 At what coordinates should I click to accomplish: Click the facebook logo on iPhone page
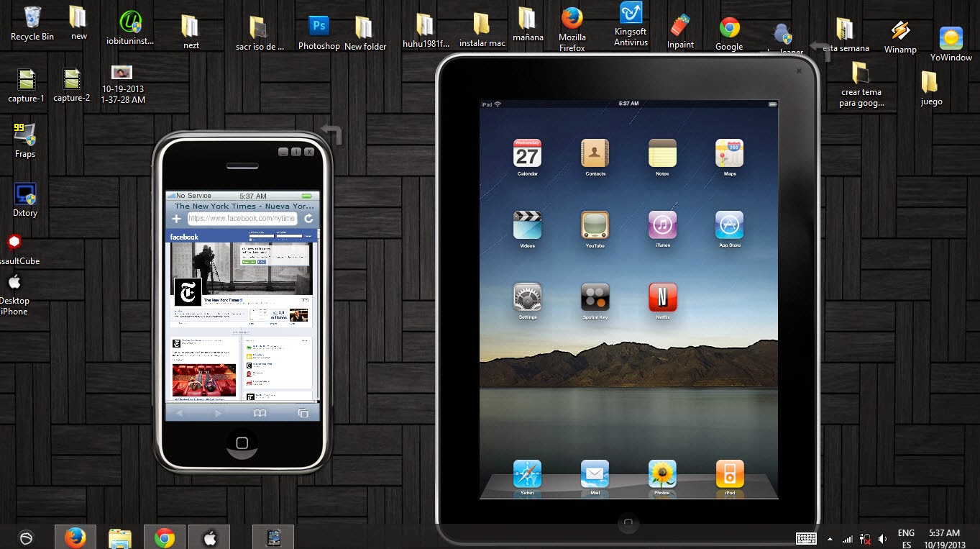tap(184, 237)
